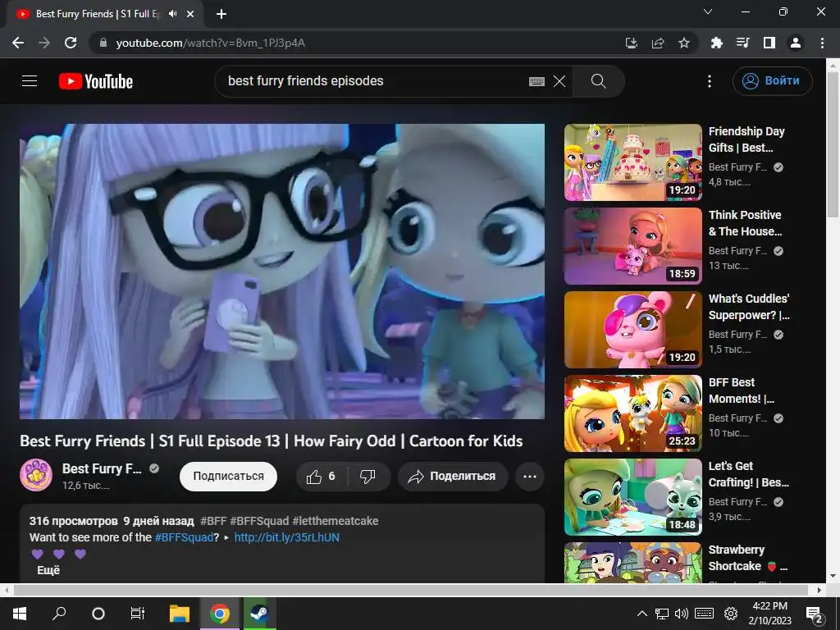Open YouTube settings three-dot menu
The height and width of the screenshot is (630, 840).
pos(710,81)
